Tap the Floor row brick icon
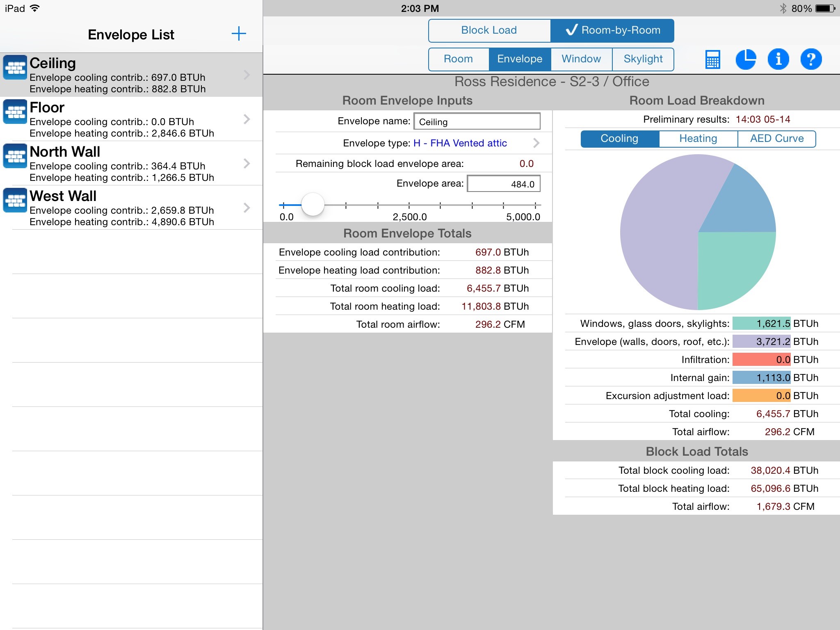Viewport: 840px width, 630px height. click(x=15, y=112)
